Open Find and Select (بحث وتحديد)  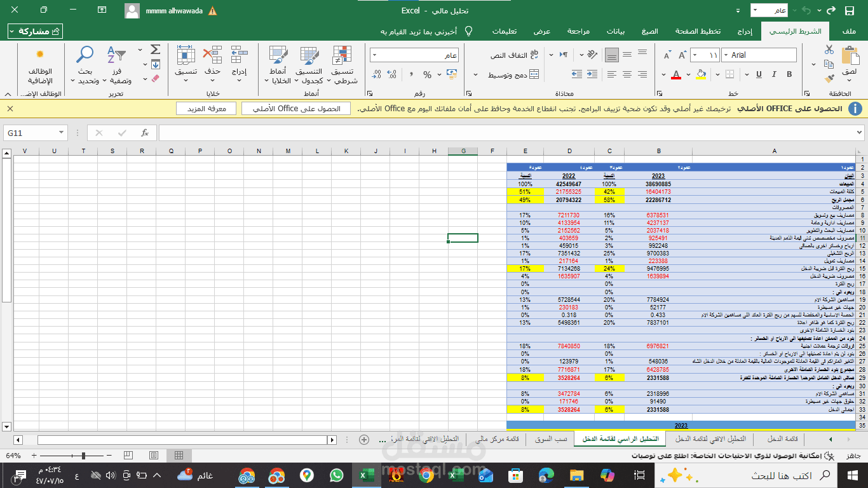pos(85,65)
